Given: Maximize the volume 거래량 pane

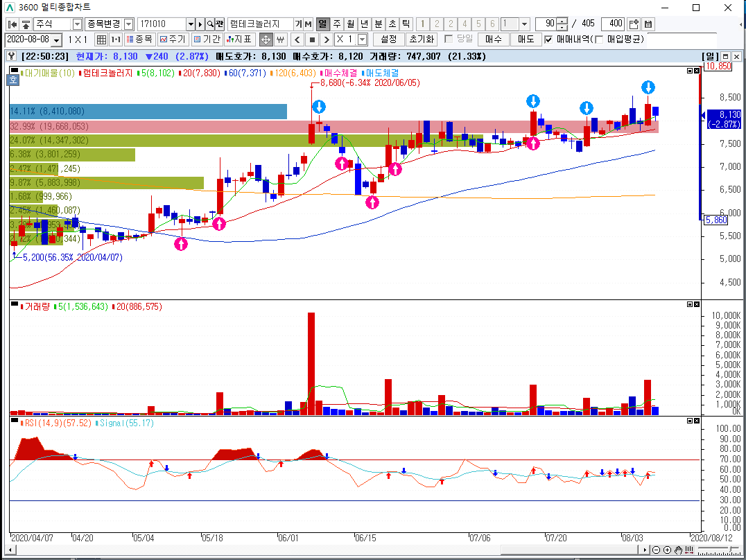Looking at the screenshot, I should (x=690, y=304).
